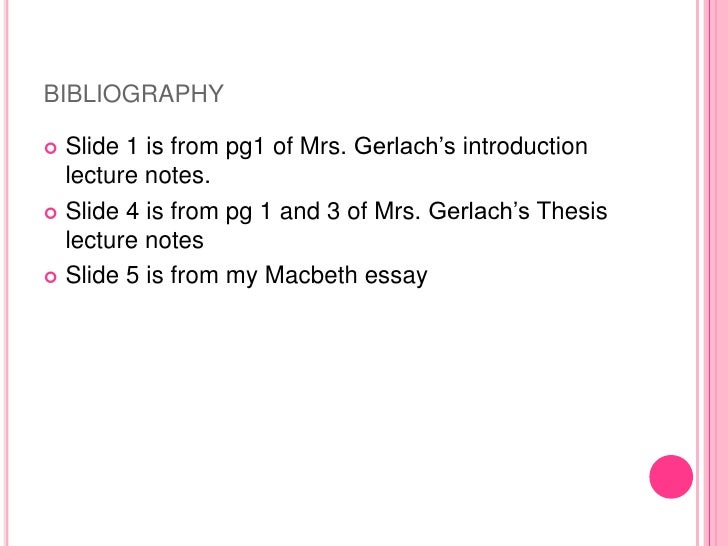Click the large pink circle decoration
The image size is (728, 546).
click(x=670, y=477)
